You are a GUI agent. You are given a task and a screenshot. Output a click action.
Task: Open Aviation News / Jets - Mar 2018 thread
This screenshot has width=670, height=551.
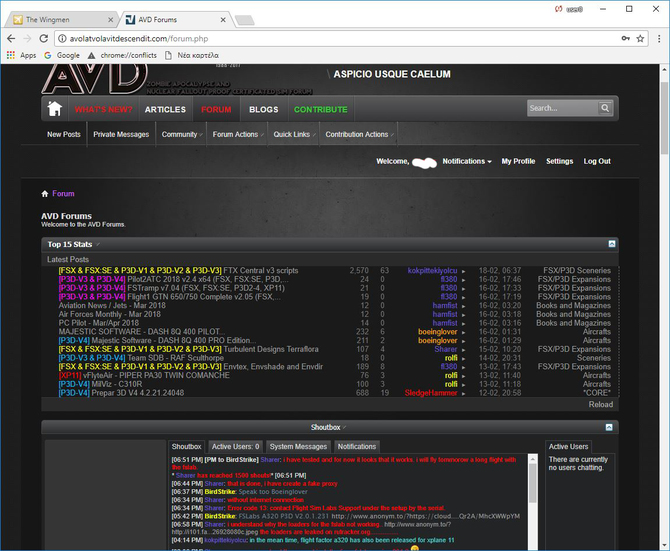pos(112,305)
